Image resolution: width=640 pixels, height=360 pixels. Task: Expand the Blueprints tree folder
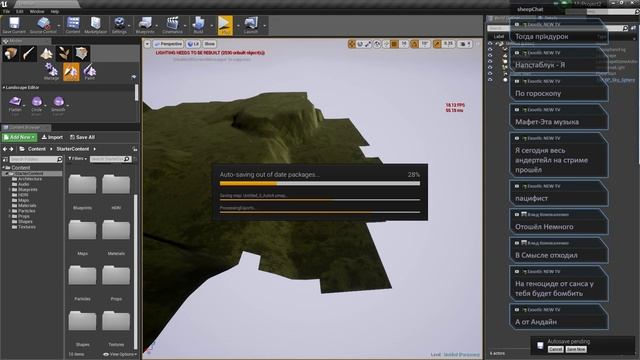10,190
